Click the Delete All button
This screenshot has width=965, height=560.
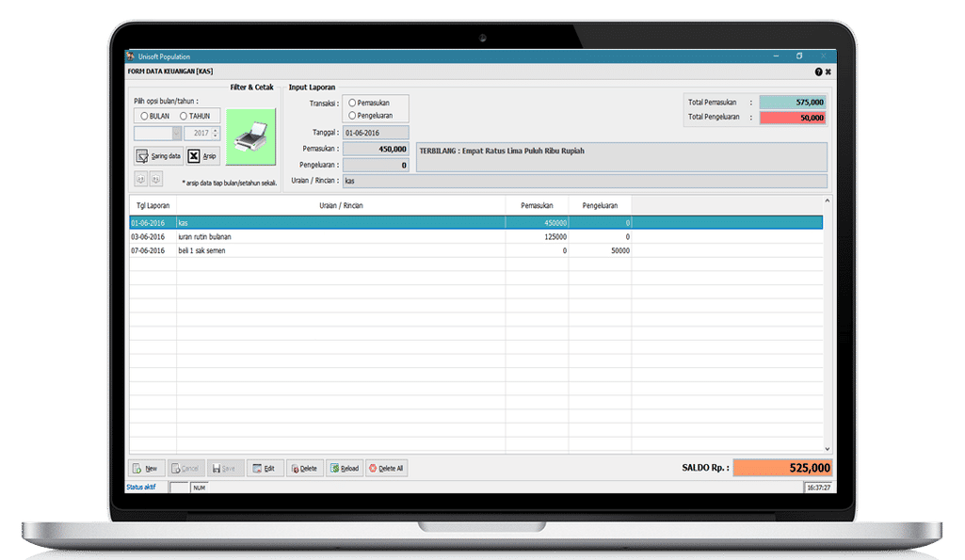tap(386, 468)
